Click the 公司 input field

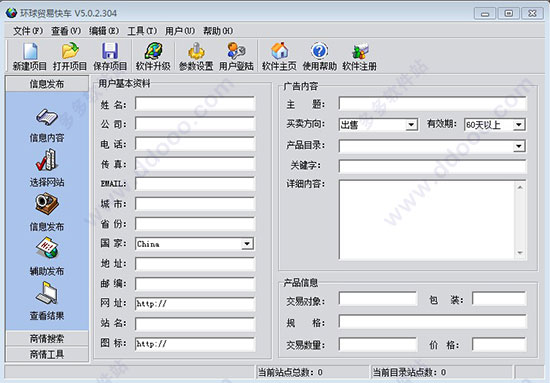pyautogui.click(x=195, y=124)
